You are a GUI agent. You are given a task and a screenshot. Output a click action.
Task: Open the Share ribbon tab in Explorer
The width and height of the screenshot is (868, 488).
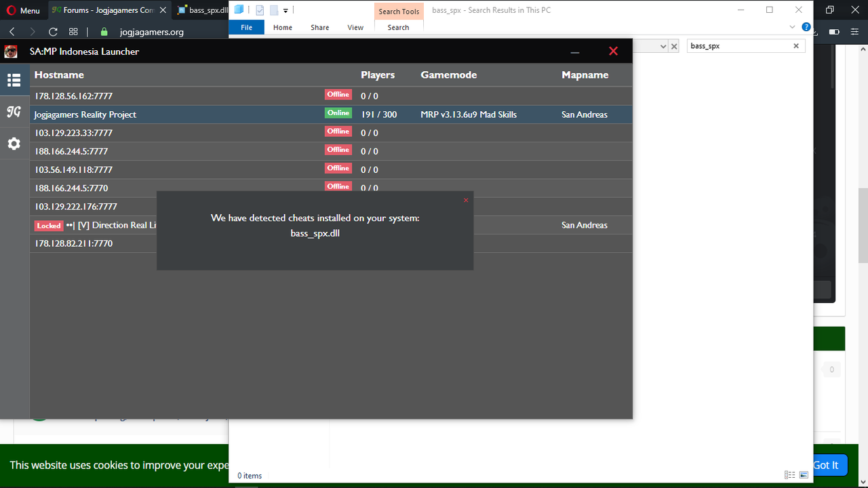[x=320, y=27]
